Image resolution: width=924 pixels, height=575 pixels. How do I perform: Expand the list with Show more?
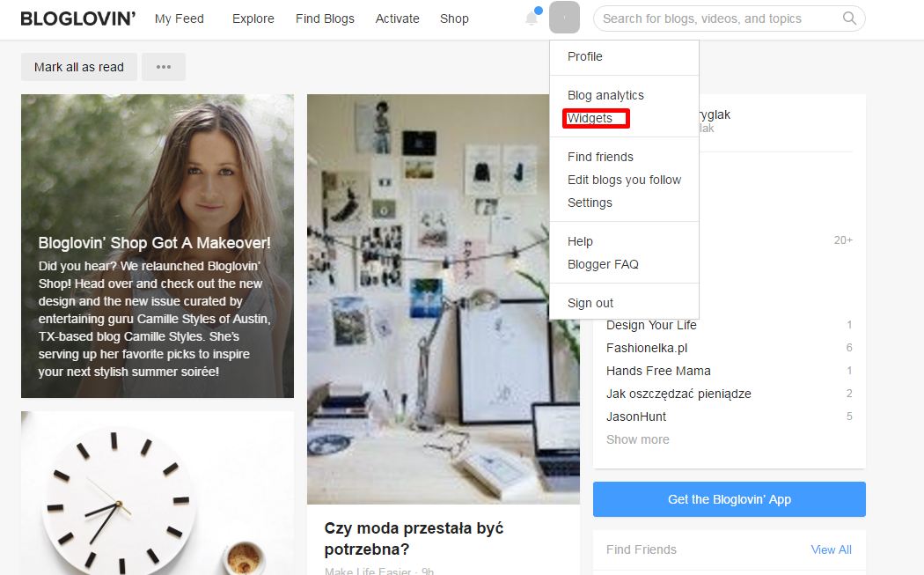coord(638,439)
